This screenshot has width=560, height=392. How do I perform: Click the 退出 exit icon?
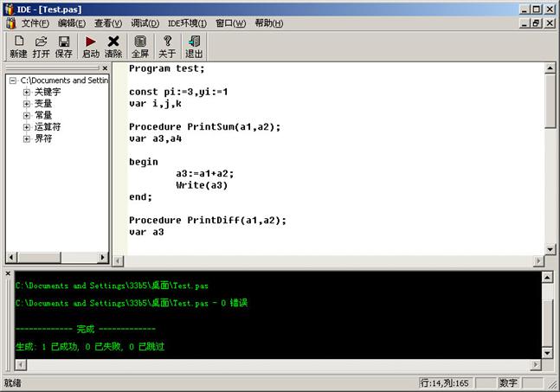tap(194, 47)
